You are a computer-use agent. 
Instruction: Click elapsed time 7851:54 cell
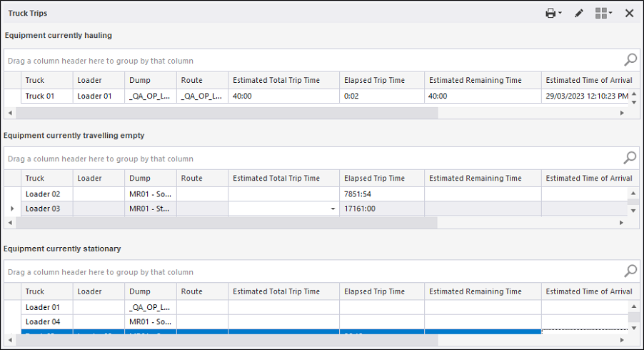tap(382, 194)
